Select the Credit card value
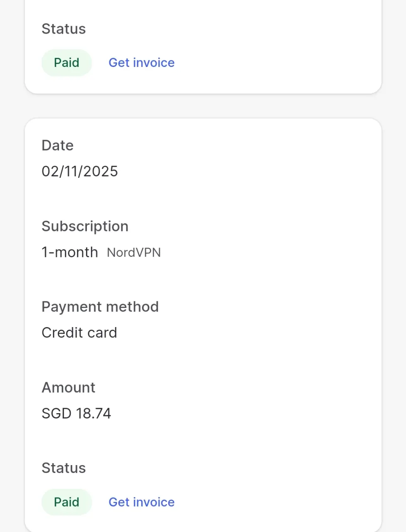The image size is (406, 532). click(x=79, y=332)
